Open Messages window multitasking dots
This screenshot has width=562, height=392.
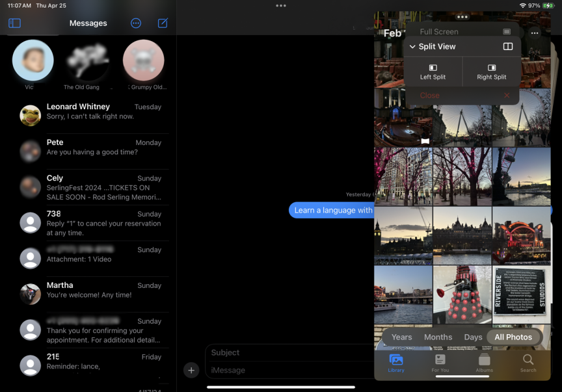click(x=281, y=6)
